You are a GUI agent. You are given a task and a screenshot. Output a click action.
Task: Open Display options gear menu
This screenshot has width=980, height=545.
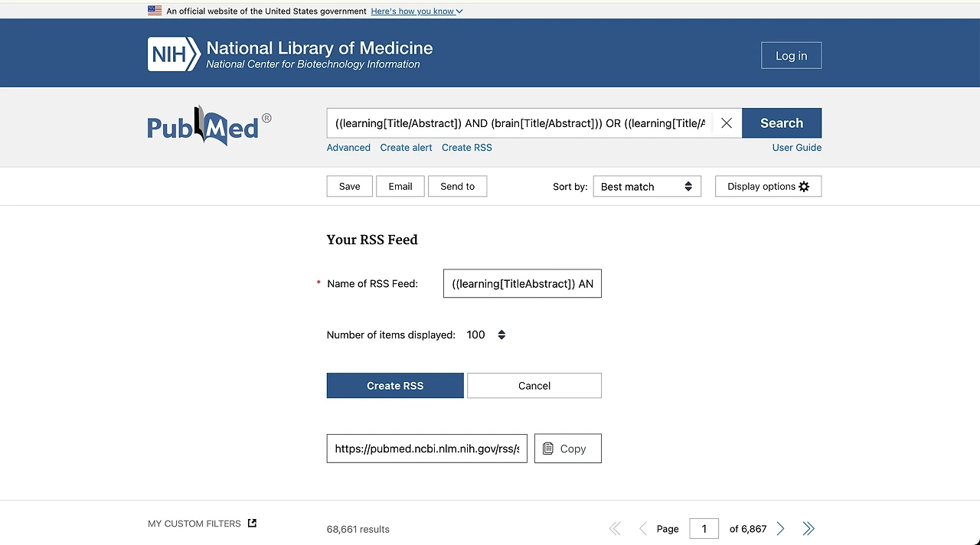point(768,187)
